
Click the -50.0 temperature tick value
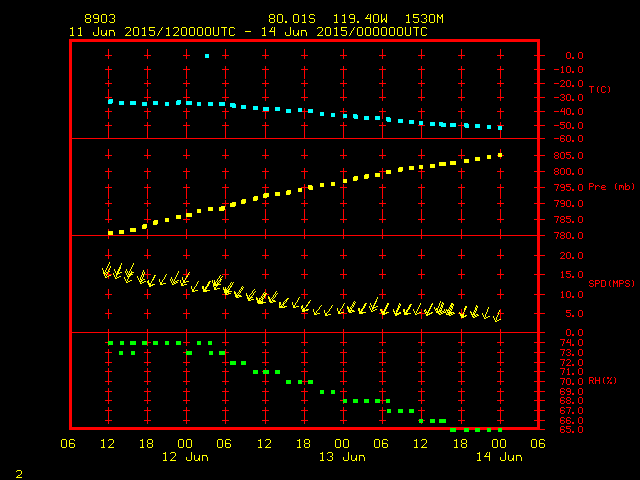[569, 125]
